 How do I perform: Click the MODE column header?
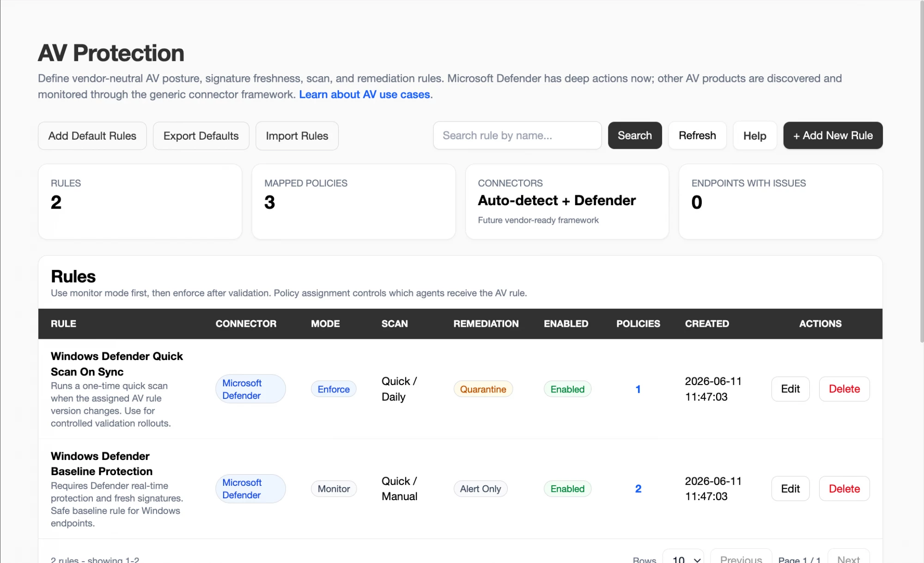325,324
